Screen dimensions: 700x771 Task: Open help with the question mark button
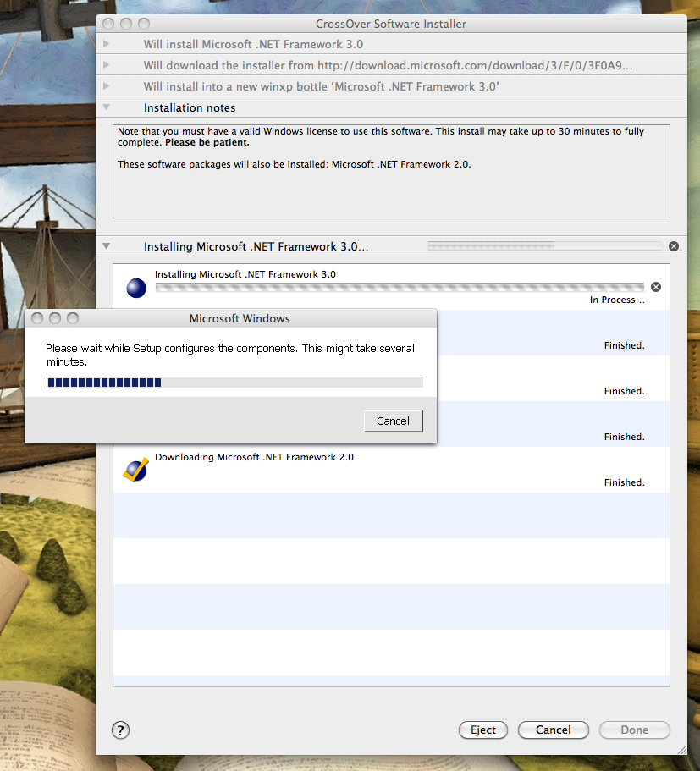point(120,730)
